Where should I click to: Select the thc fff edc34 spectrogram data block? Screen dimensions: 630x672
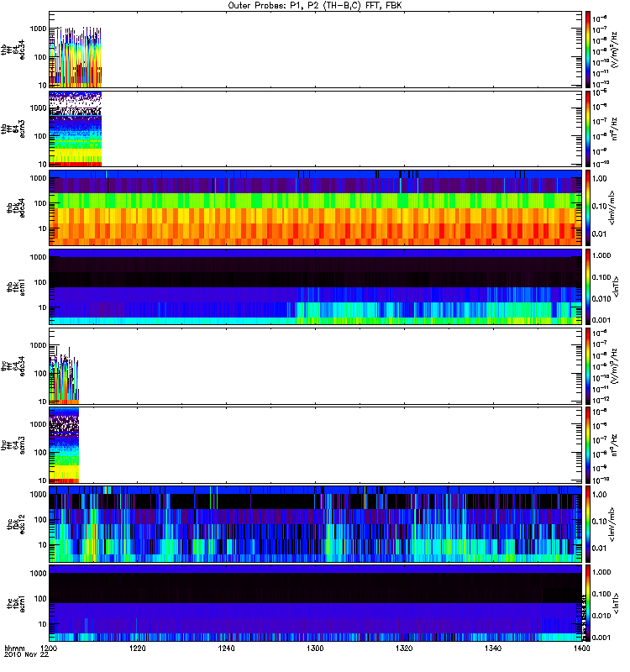[x=64, y=375]
